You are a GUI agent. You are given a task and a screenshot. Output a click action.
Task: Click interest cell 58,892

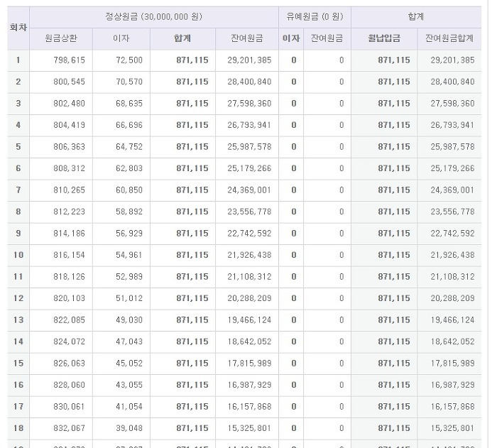point(129,212)
